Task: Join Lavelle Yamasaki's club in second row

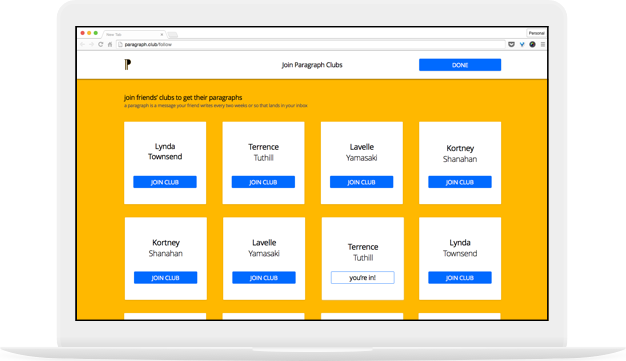Action: tap(264, 278)
